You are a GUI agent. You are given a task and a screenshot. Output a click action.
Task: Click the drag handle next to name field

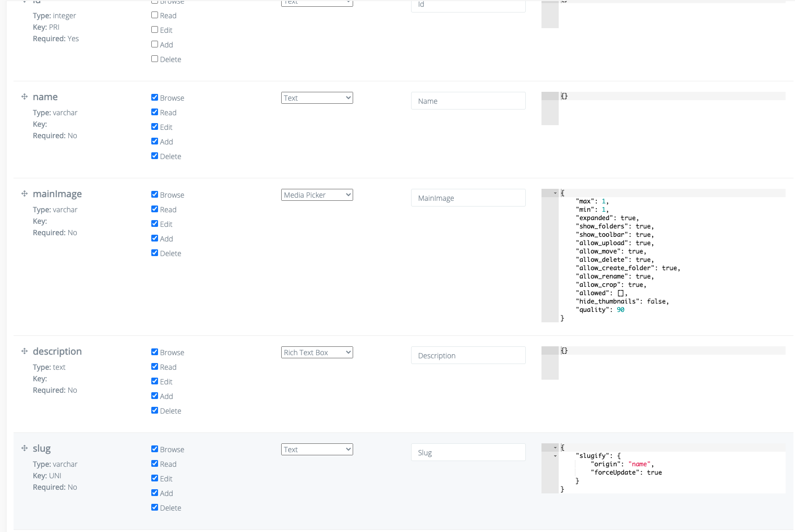point(24,96)
